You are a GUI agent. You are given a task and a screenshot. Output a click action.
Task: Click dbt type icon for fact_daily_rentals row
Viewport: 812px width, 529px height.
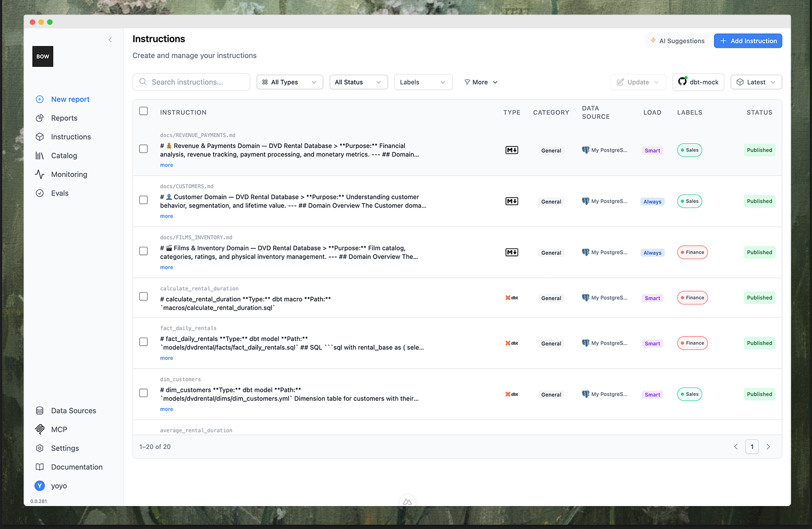click(x=512, y=343)
